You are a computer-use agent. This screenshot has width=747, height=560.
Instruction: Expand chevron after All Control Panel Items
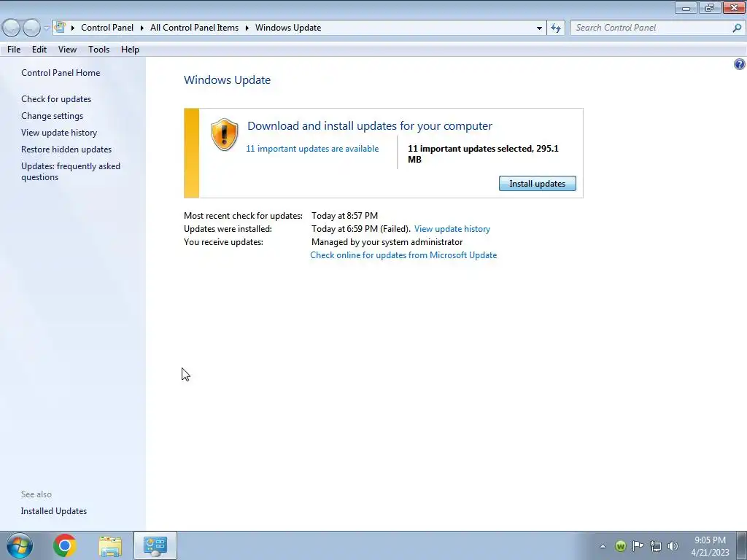pos(247,28)
